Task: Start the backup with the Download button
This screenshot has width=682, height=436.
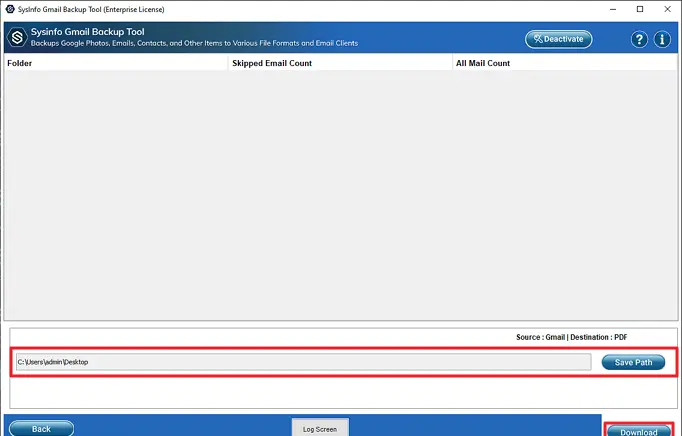Action: click(639, 431)
